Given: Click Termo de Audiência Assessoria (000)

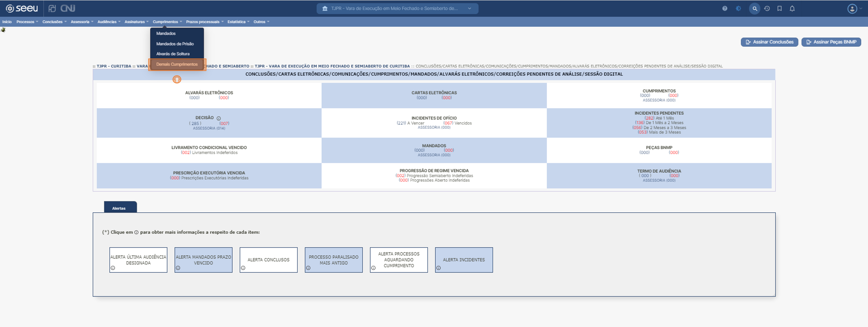Looking at the screenshot, I should point(659,180).
